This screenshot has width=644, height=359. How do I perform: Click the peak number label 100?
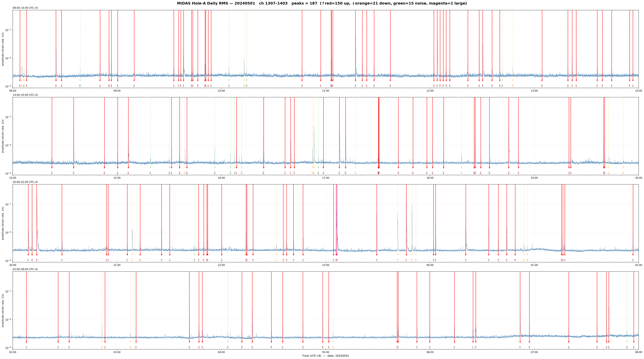pos(518,173)
